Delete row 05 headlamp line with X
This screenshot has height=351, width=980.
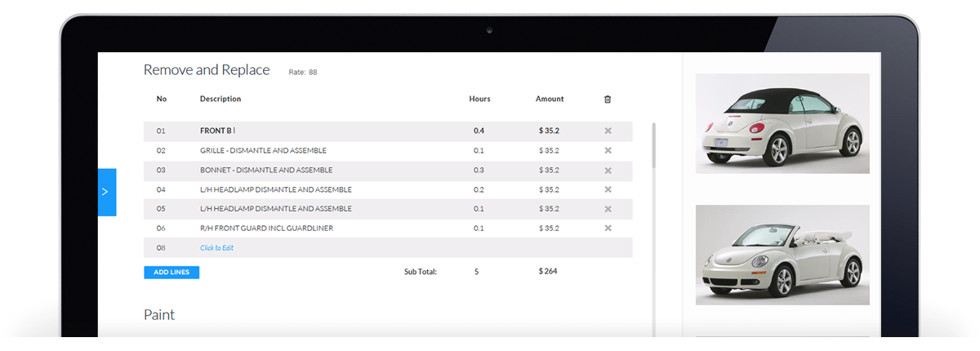click(x=608, y=209)
